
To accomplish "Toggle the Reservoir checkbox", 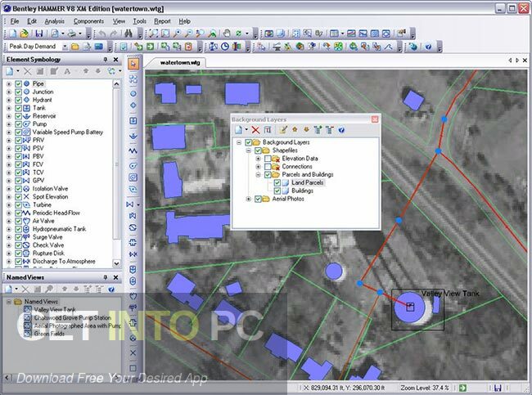I will point(19,116).
